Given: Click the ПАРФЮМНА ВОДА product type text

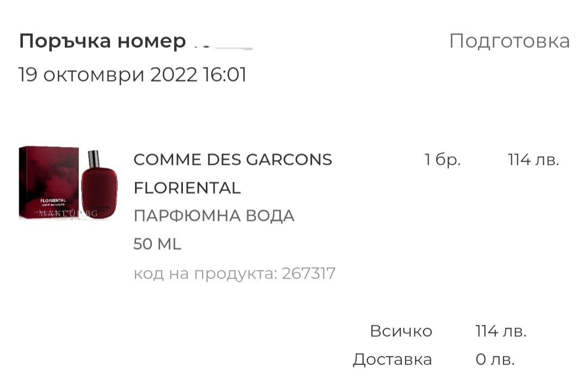Looking at the screenshot, I should pos(213,216).
